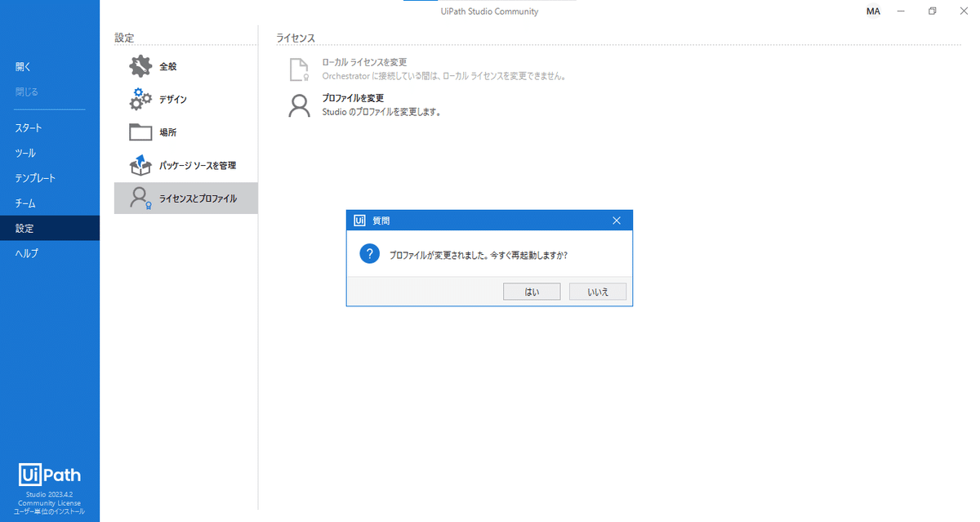Select the デザイン settings category
This screenshot has height=522, width=980.
186,99
